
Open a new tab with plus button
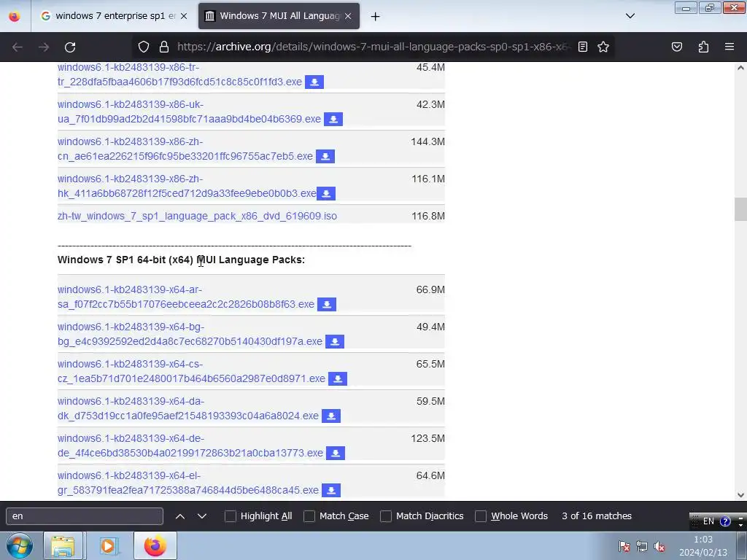coord(376,17)
